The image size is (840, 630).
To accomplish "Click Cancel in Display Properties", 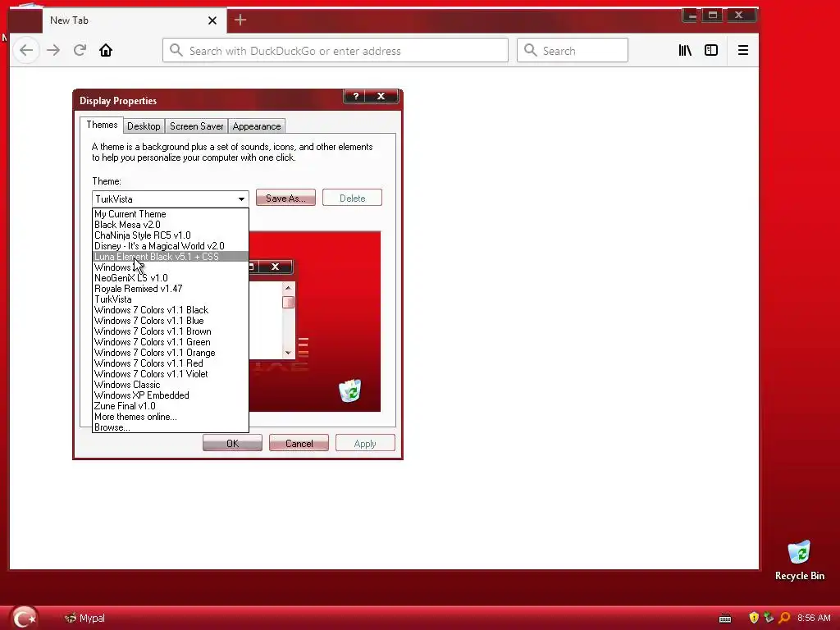I will pos(299,444).
